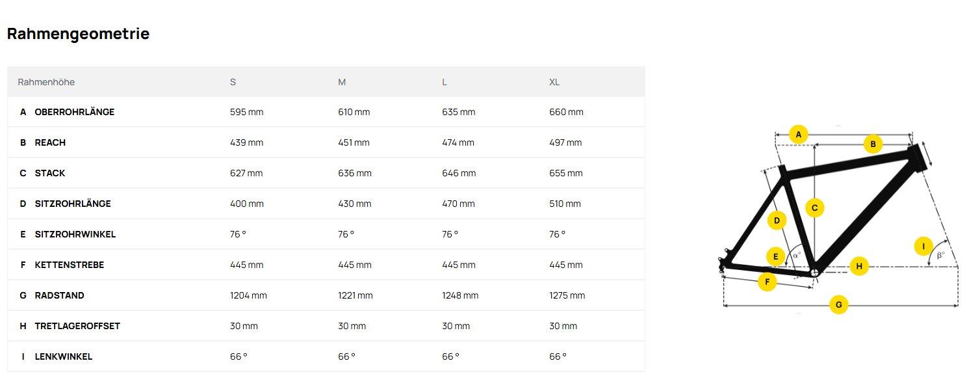Select yellow marker C for stack height
This screenshot has width=980, height=389.
[x=814, y=208]
